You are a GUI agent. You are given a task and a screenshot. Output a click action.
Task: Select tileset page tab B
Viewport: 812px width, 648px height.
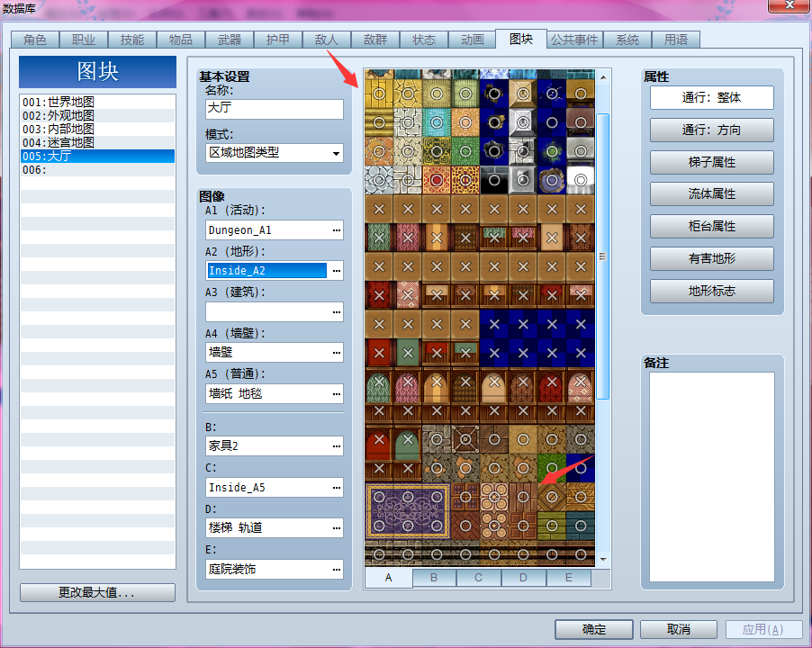434,578
